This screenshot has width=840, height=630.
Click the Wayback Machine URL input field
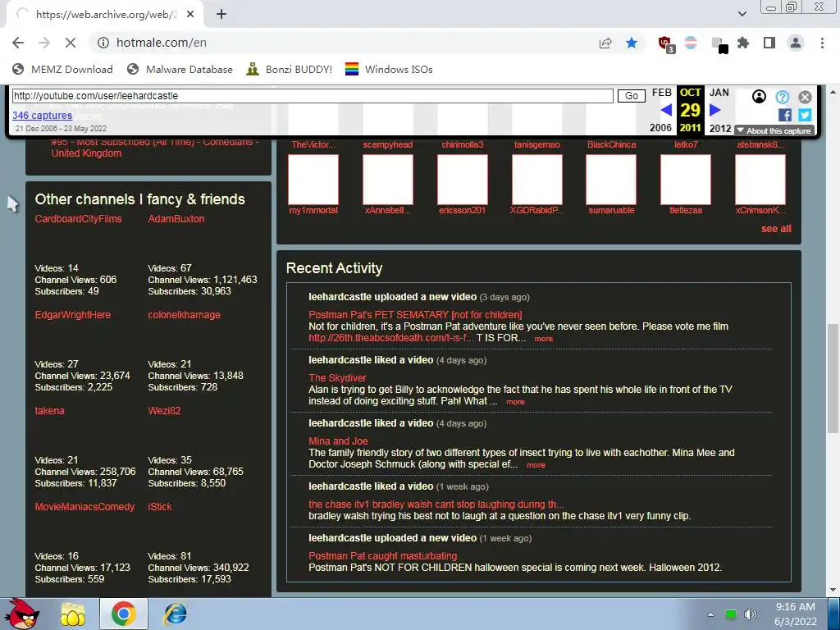[x=313, y=96]
